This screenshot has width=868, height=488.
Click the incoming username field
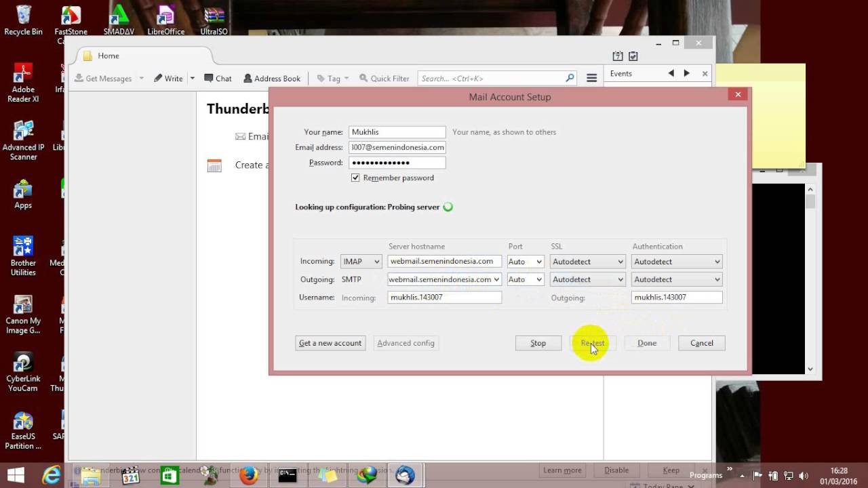point(444,297)
